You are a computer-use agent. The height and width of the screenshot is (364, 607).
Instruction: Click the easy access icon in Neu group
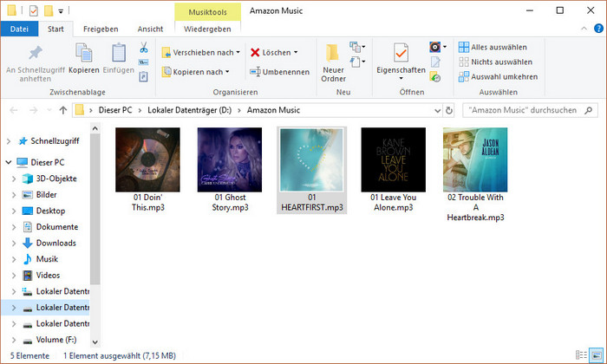pos(355,62)
